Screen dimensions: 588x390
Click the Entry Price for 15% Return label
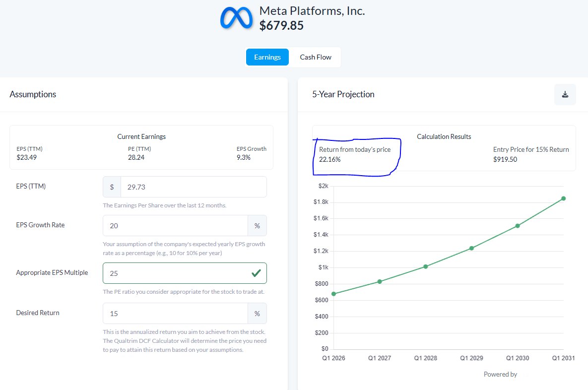point(531,150)
